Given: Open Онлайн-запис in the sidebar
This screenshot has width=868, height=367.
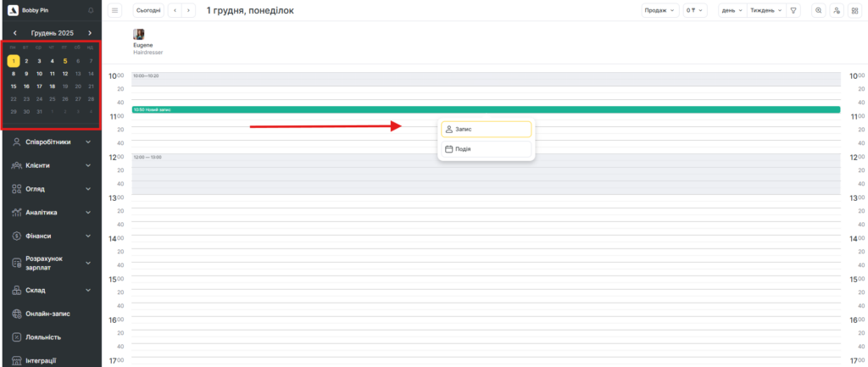Looking at the screenshot, I should click(47, 314).
